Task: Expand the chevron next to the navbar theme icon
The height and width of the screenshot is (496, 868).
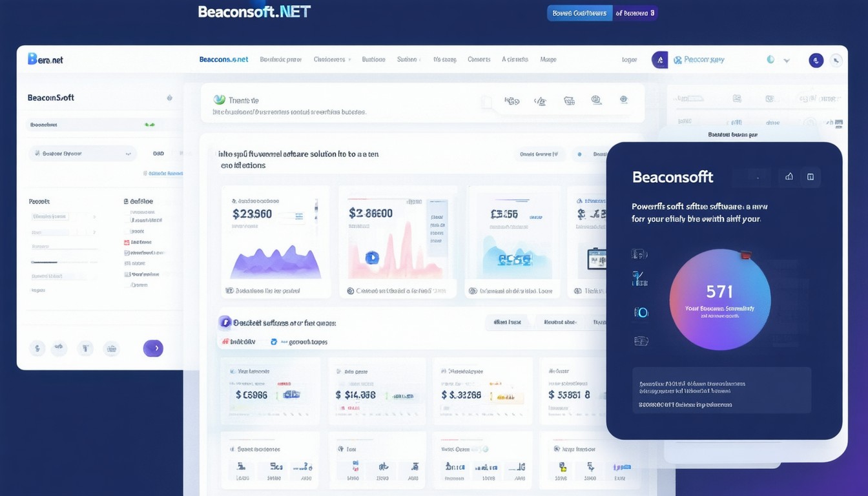Action: 786,59
